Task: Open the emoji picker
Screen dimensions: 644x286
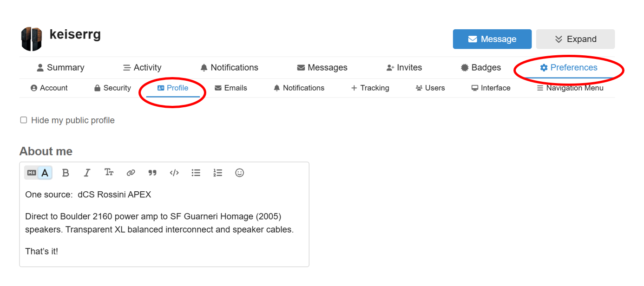Action: [x=239, y=173]
